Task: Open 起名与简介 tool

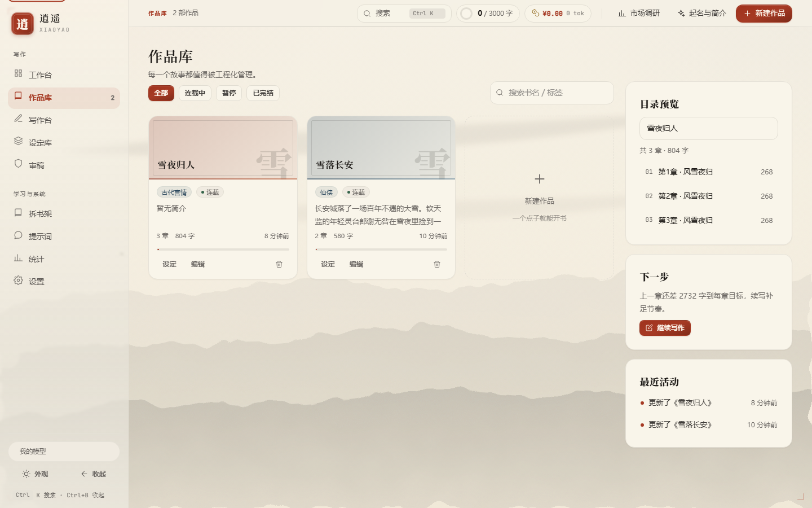Action: click(x=702, y=13)
